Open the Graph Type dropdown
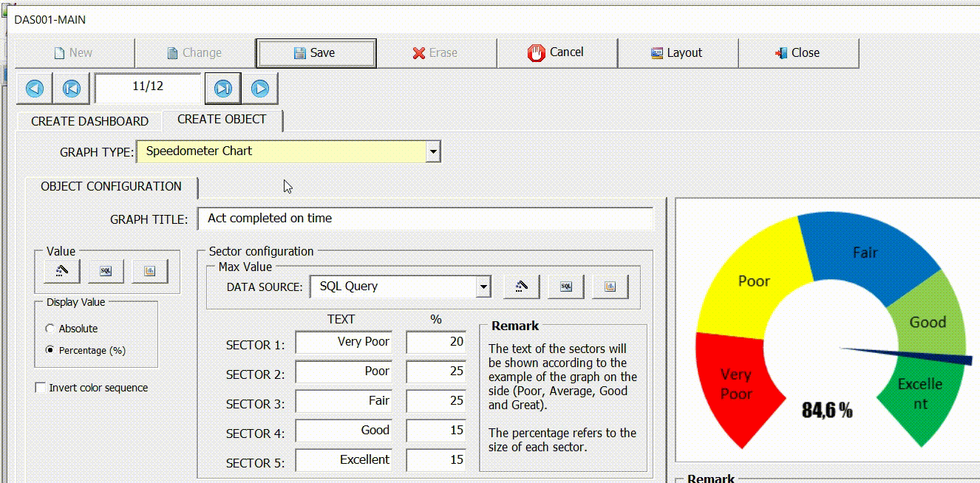Screen dimensions: 980x483 [x=432, y=151]
